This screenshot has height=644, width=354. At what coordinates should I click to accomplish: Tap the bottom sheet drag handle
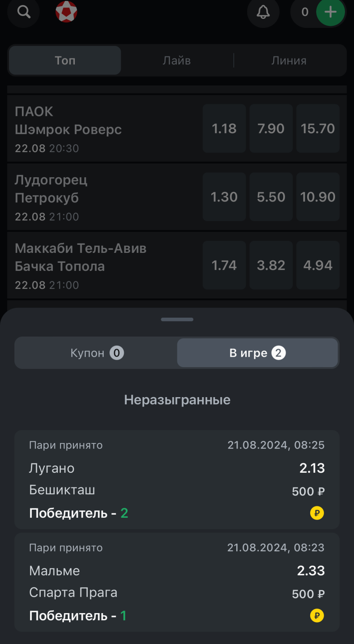point(177,319)
